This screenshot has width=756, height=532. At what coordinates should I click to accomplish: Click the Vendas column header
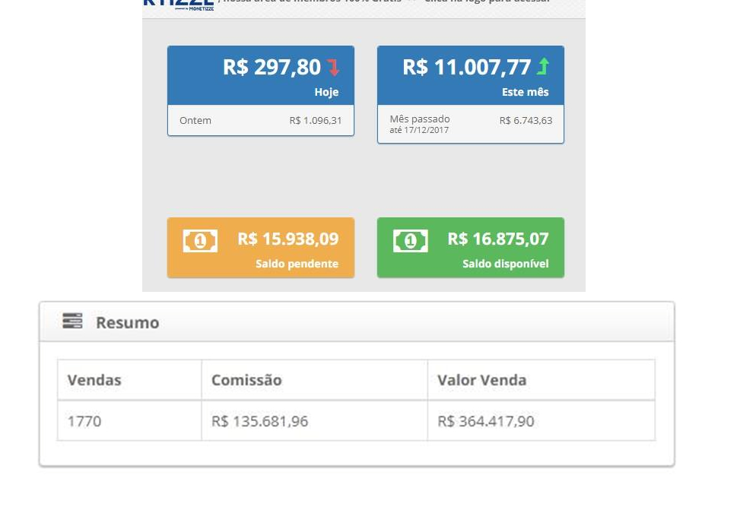130,380
